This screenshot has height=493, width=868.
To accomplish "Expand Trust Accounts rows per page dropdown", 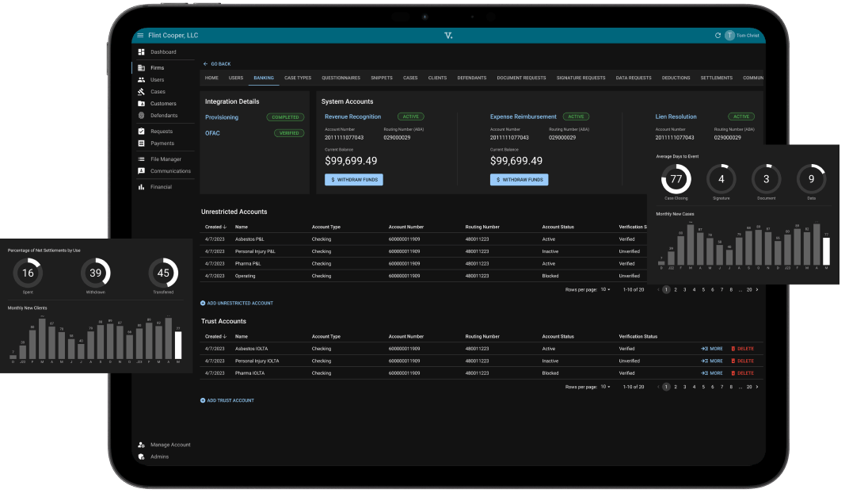I will click(x=605, y=387).
